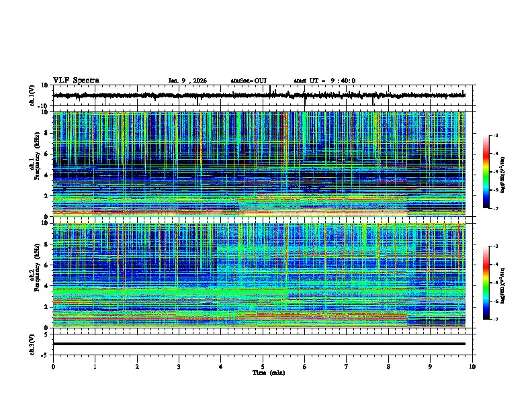Click the "VLF Spectra" plot title
The image size is (532, 411).
76,81
